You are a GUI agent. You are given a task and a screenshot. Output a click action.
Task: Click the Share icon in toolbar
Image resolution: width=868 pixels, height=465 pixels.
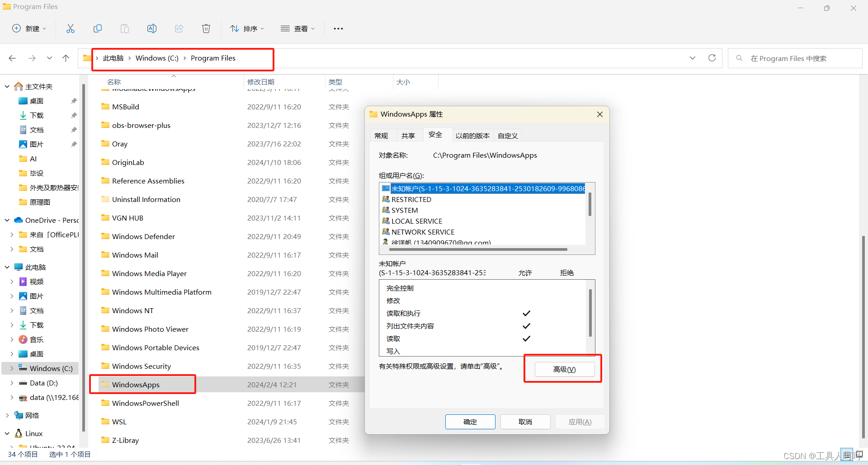(x=179, y=28)
